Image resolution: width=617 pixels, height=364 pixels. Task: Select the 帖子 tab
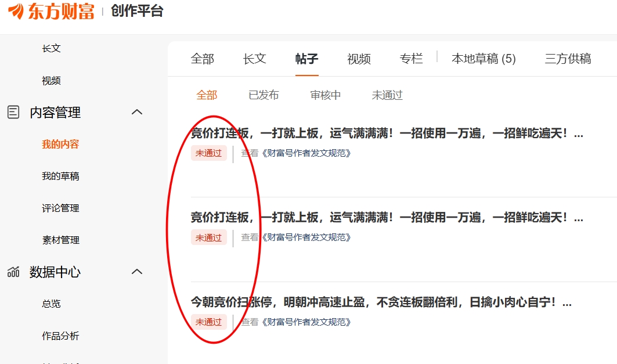pos(306,59)
